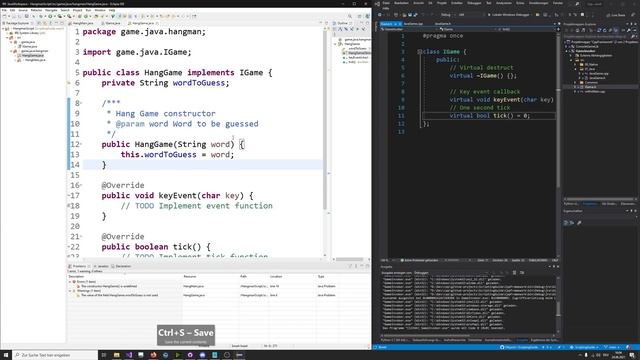Click Link with Editor icon in Package Explorer
Viewport: 640px width, 360px height.
tap(45, 23)
